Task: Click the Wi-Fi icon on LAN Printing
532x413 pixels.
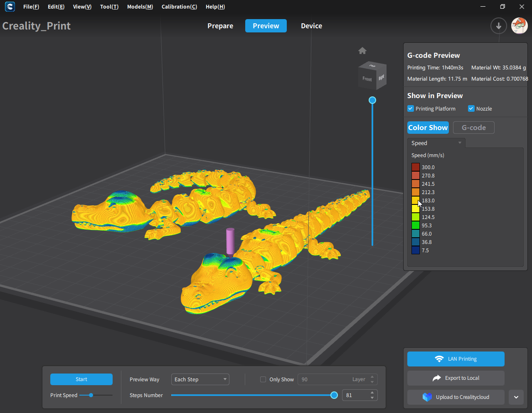Action: 439,359
